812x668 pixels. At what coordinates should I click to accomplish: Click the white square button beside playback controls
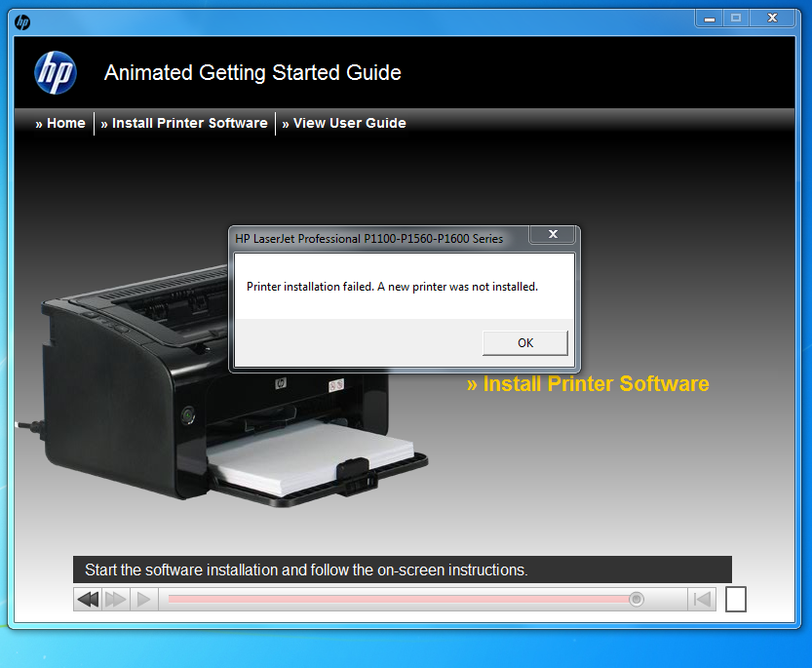point(735,600)
